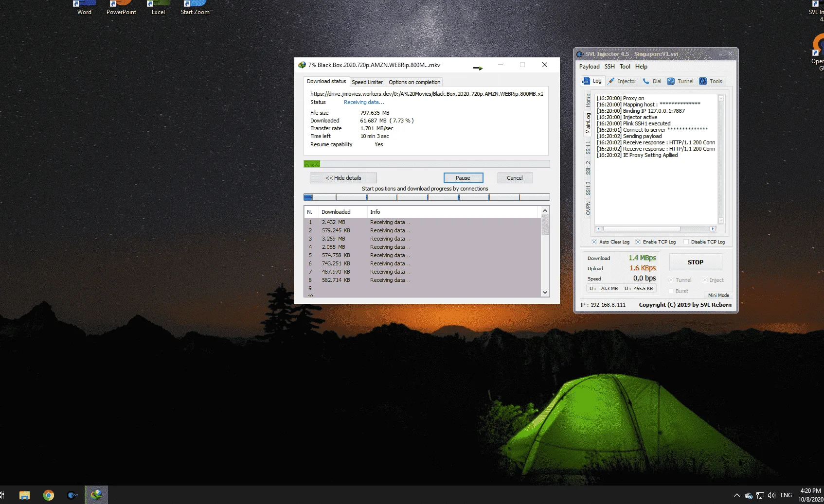
Task: Click the SVL Injector title bar icon
Action: [580, 54]
